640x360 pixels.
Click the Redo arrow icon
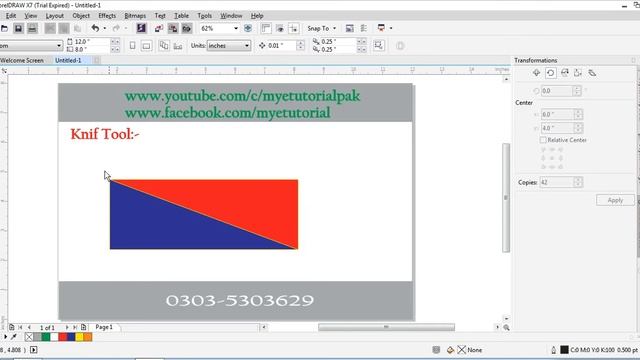tap(116, 28)
